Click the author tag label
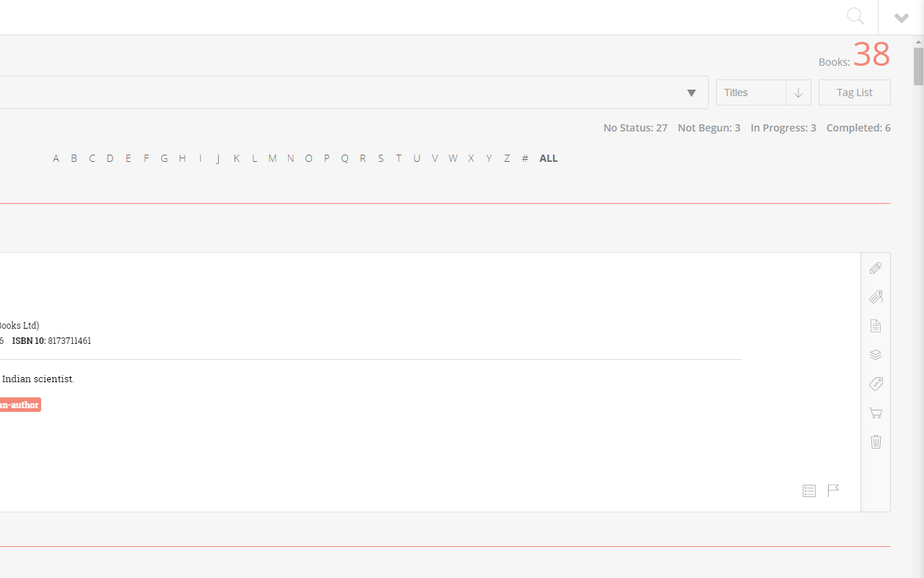 click(x=20, y=405)
